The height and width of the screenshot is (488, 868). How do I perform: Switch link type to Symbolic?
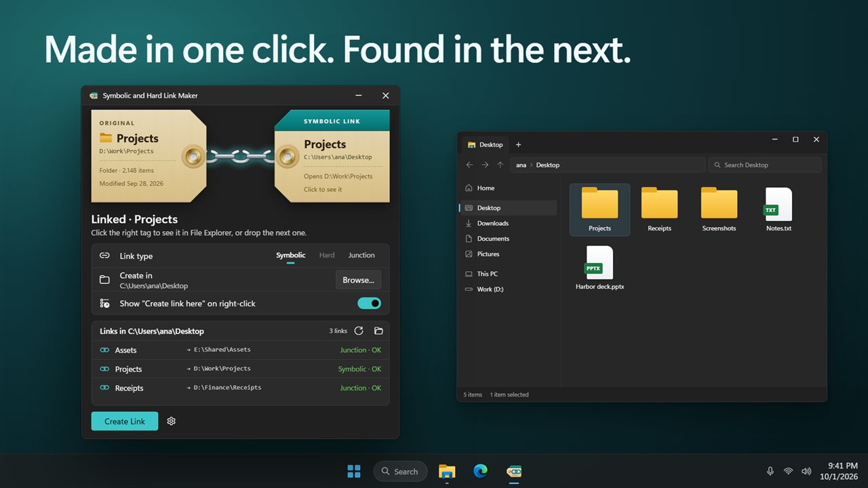tap(290, 256)
